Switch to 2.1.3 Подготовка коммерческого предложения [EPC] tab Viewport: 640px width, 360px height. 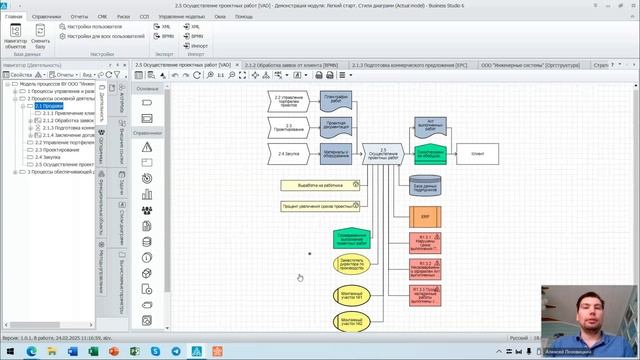(x=409, y=65)
